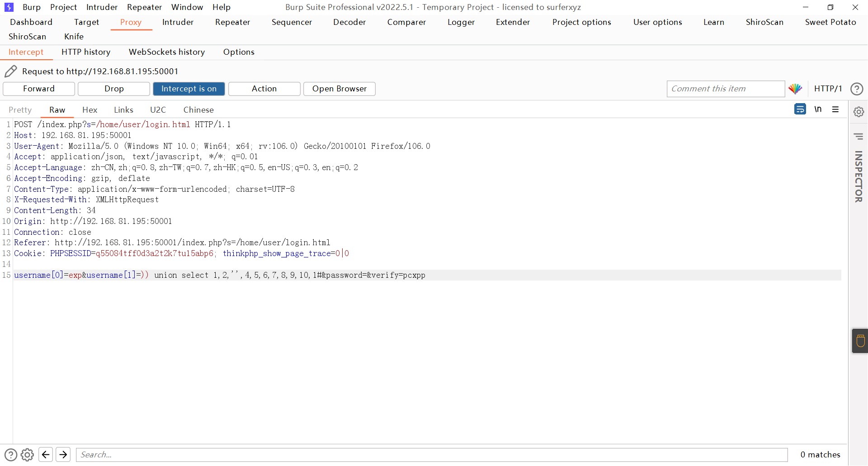
Task: Expand the INSPECTOR side panel
Action: click(858, 176)
